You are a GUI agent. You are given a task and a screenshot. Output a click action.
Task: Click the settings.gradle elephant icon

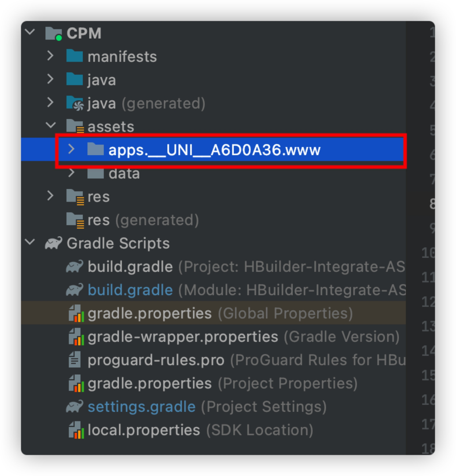coord(75,407)
